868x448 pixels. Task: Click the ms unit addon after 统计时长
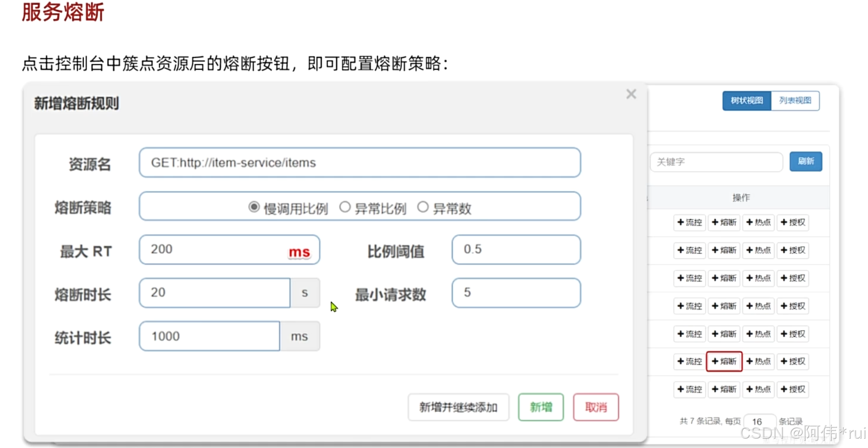pyautogui.click(x=300, y=336)
